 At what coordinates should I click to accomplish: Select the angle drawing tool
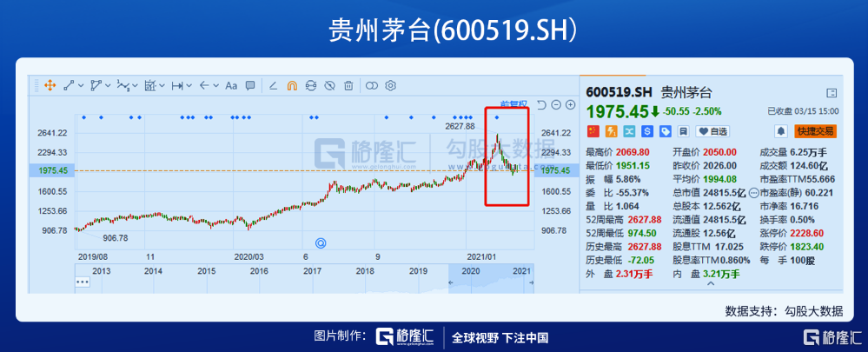pyautogui.click(x=273, y=86)
